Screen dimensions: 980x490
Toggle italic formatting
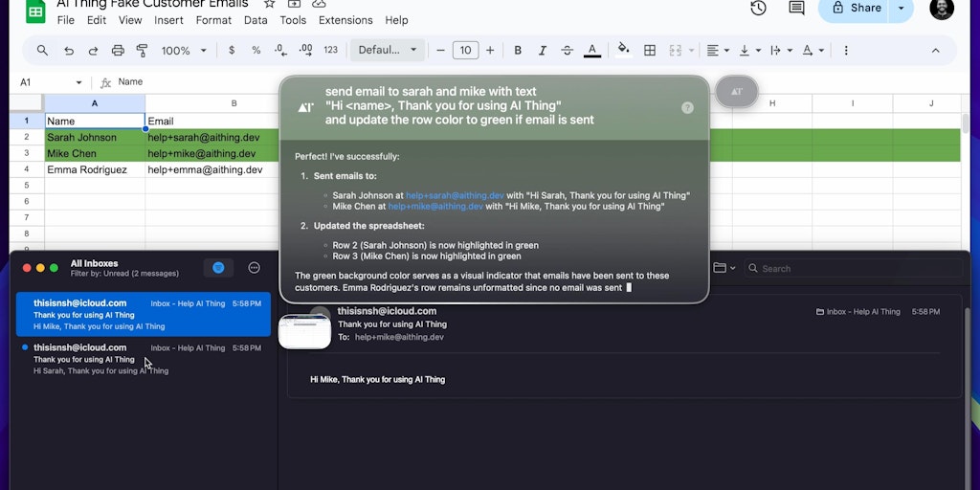tap(543, 51)
